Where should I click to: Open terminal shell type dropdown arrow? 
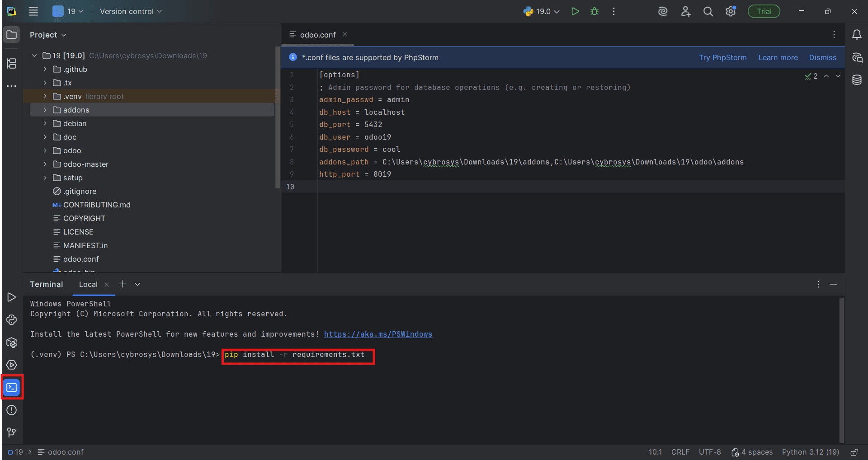[x=137, y=284]
